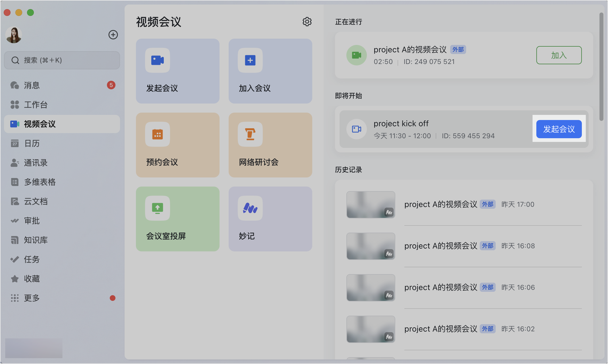Open 云文档 in the sidebar
This screenshot has height=364, width=608.
tap(62, 201)
